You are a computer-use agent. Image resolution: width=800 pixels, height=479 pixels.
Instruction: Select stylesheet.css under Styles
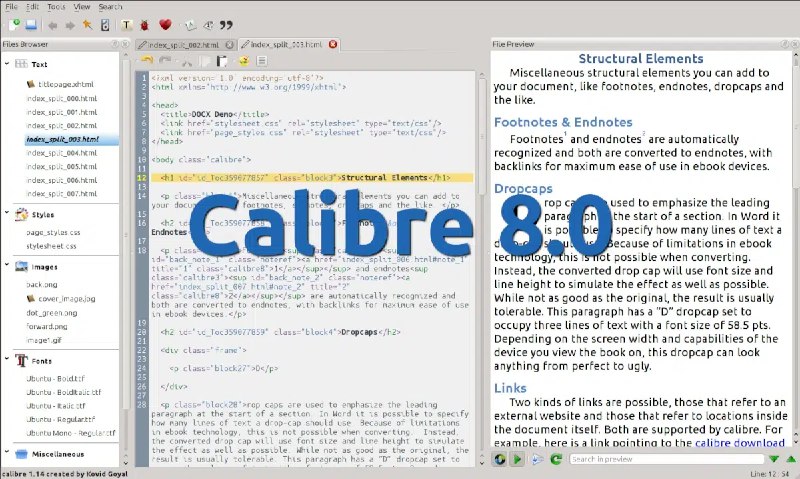click(x=51, y=246)
